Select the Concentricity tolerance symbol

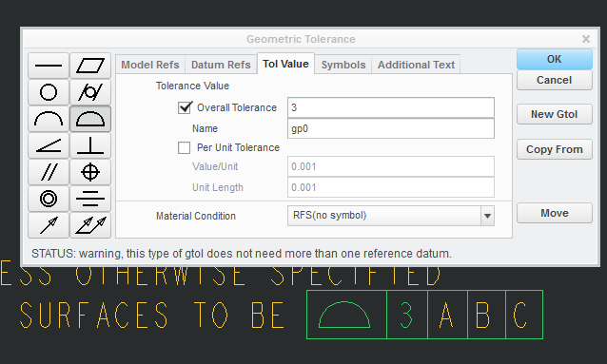[49, 199]
